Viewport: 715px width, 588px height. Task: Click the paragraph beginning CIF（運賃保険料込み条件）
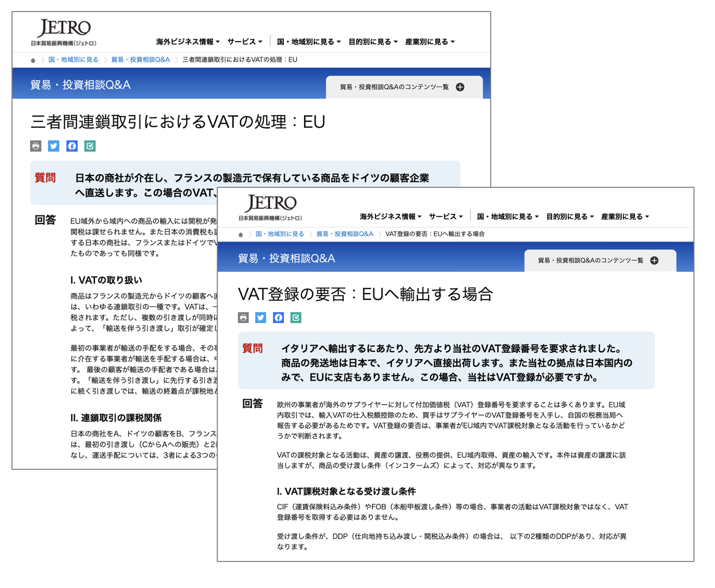tap(453, 512)
